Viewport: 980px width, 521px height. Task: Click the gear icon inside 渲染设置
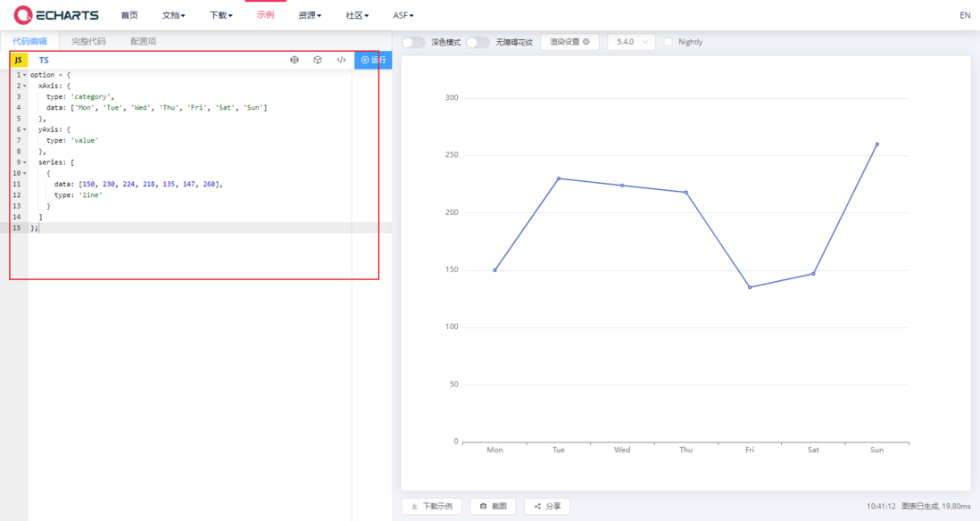pos(586,42)
